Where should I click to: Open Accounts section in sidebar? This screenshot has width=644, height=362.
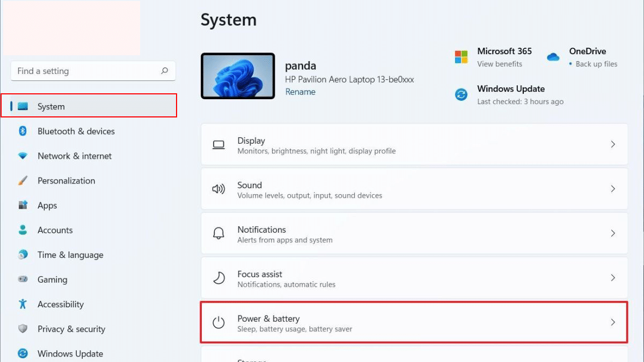pyautogui.click(x=55, y=230)
